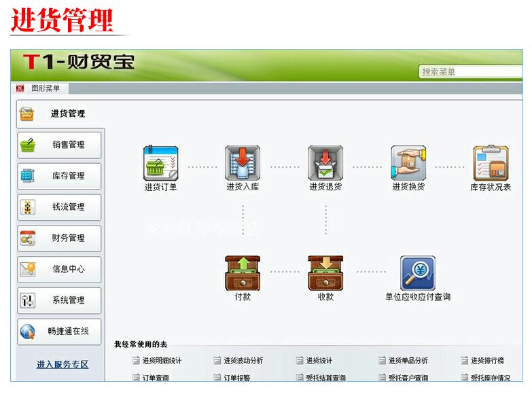This screenshot has width=532, height=394.
Task: Select the 进货管理 sidebar menu
Action: click(x=60, y=113)
